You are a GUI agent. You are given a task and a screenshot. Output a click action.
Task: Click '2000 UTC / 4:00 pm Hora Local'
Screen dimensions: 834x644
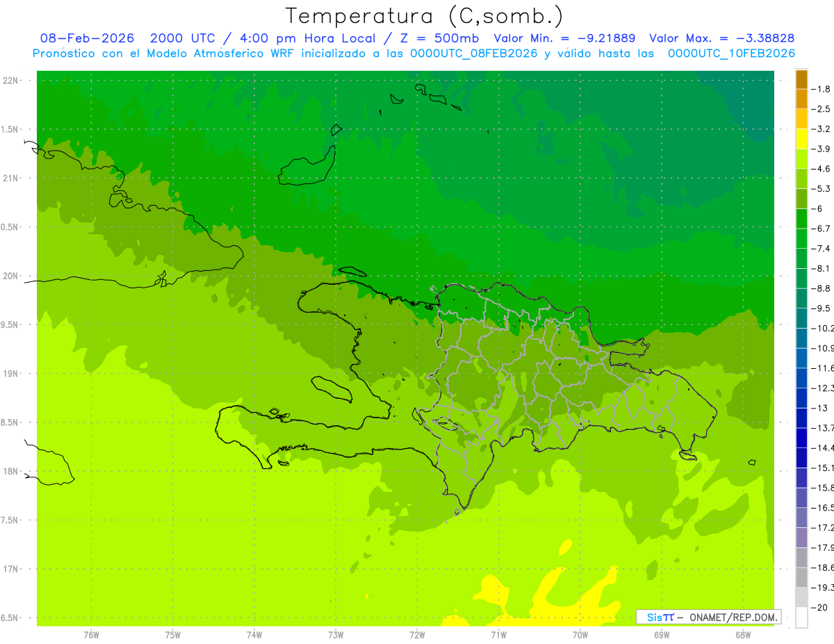263,38
